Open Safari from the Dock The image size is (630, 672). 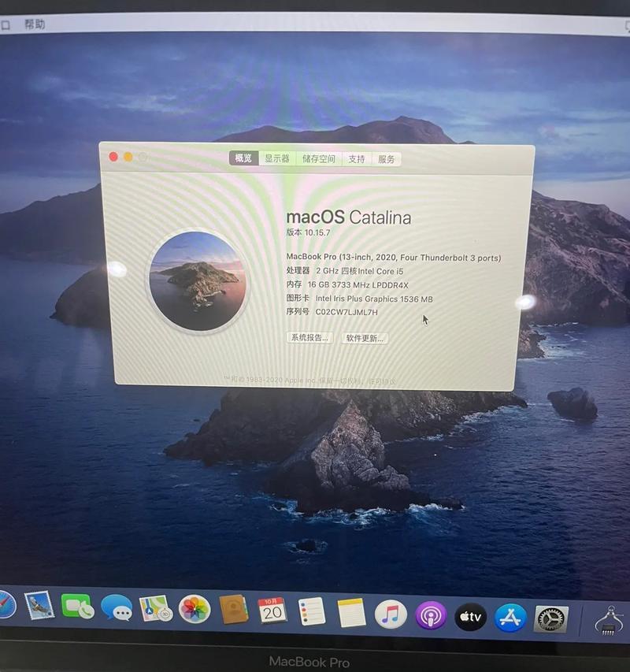coord(6,605)
